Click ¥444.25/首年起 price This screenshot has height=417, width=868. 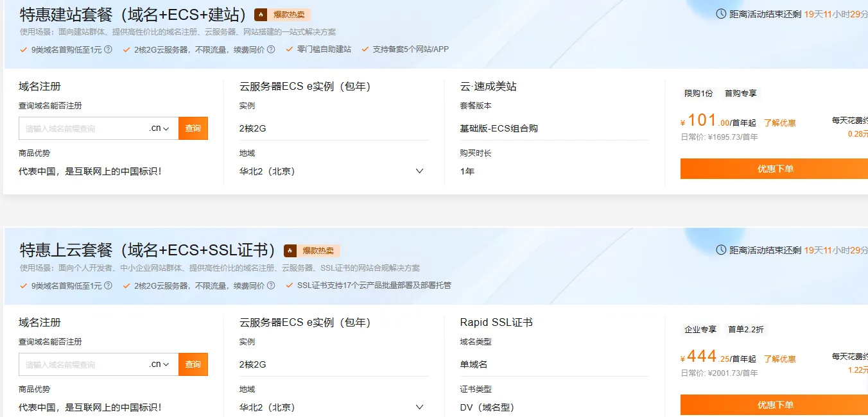point(718,357)
